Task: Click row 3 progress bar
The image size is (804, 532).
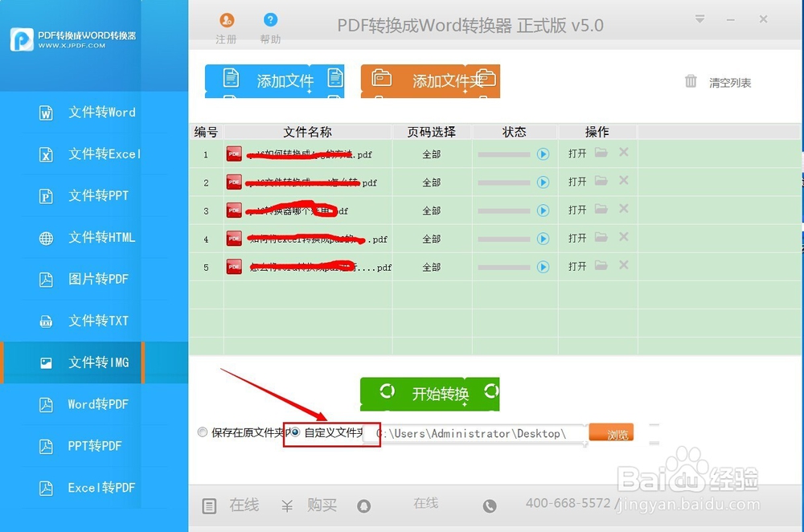Action: (504, 211)
